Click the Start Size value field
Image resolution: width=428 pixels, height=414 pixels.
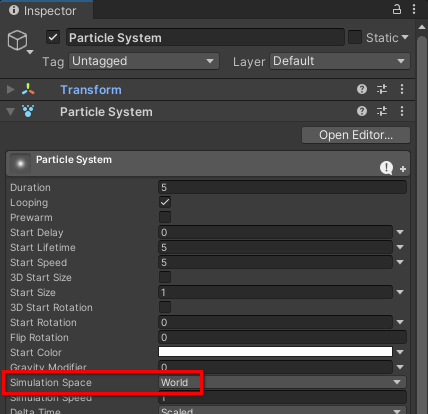click(x=275, y=292)
